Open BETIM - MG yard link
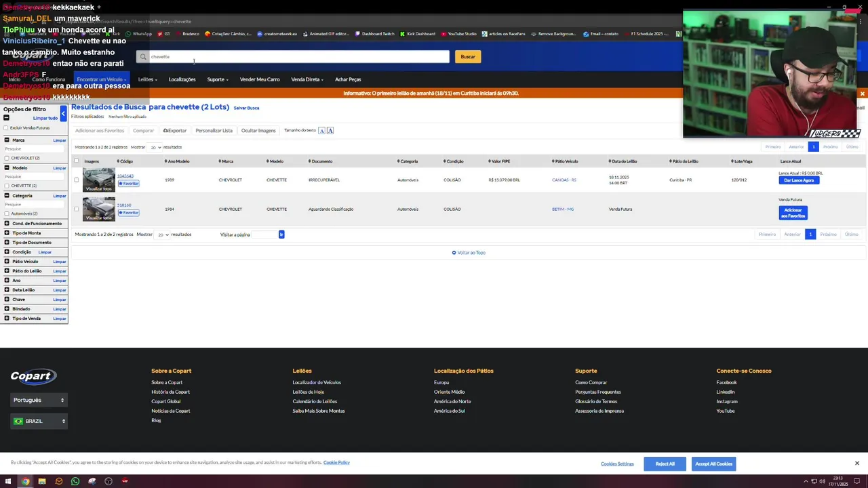This screenshot has width=868, height=488. coord(563,209)
